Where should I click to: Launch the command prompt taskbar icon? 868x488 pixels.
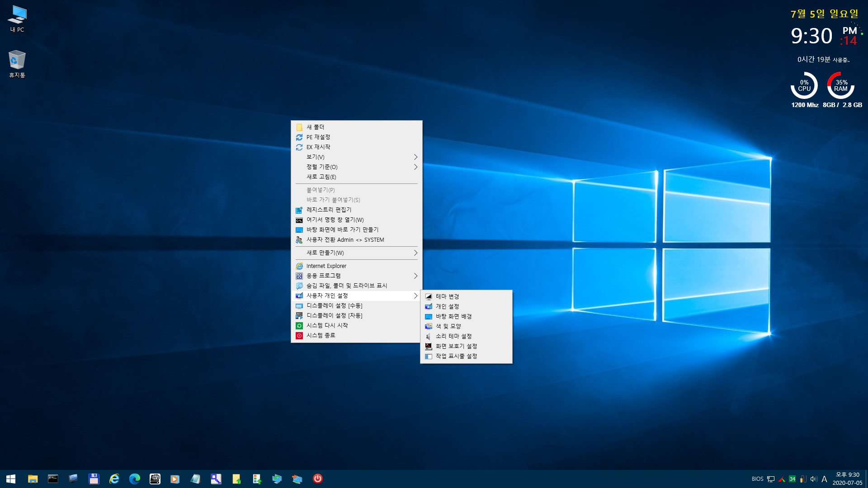tap(53, 479)
